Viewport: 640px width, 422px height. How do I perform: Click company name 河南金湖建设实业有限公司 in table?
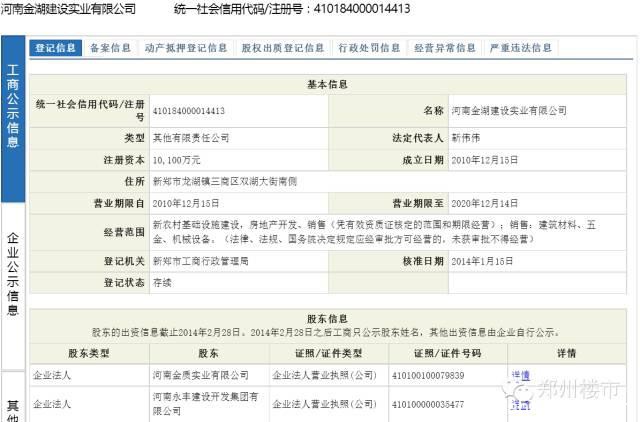tap(509, 111)
